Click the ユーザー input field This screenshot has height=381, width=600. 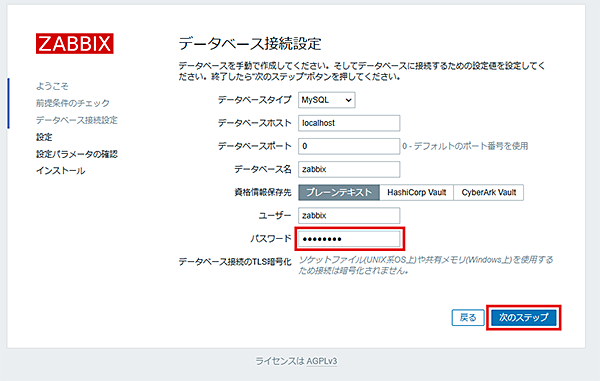tap(349, 215)
